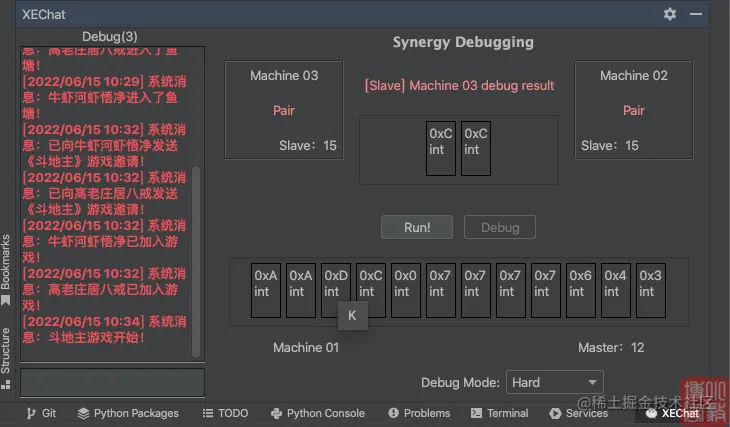Open XEChat settings gear icon
The image size is (730, 427).
(x=669, y=14)
